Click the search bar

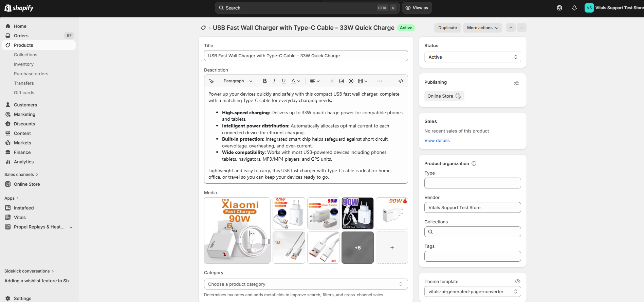[x=307, y=8]
